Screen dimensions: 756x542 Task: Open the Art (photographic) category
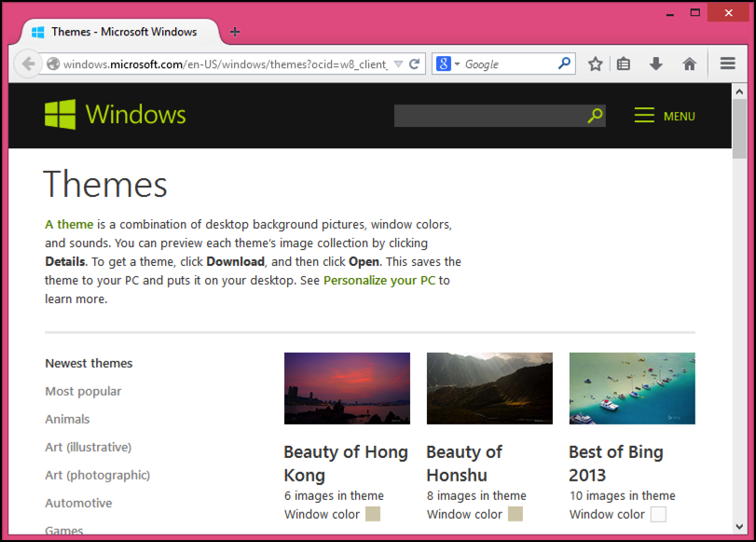coord(97,476)
